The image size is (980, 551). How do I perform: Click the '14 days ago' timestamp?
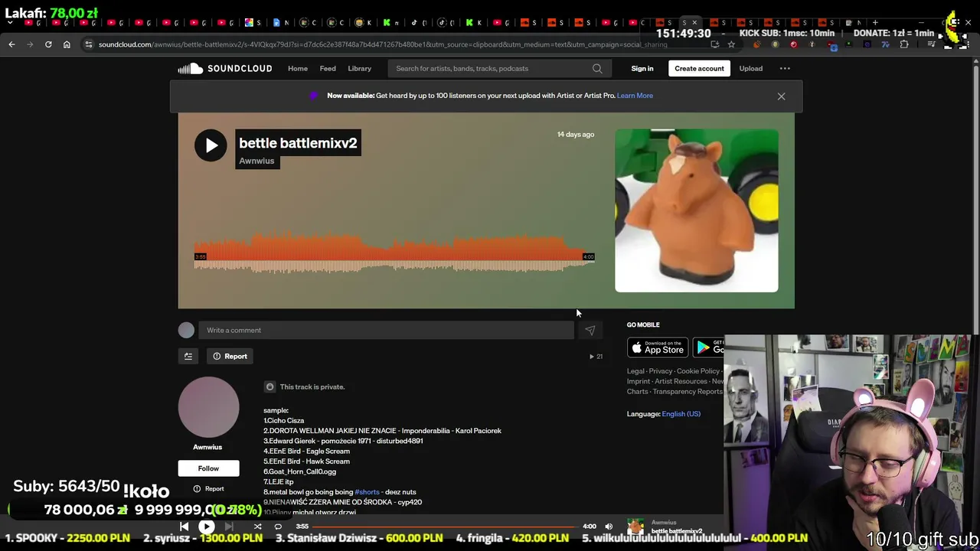576,135
